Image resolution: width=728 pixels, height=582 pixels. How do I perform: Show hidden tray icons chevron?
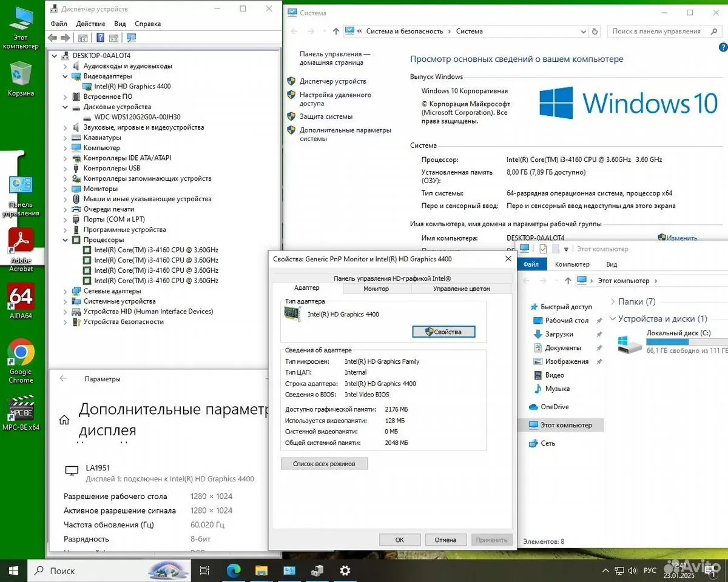(x=605, y=570)
